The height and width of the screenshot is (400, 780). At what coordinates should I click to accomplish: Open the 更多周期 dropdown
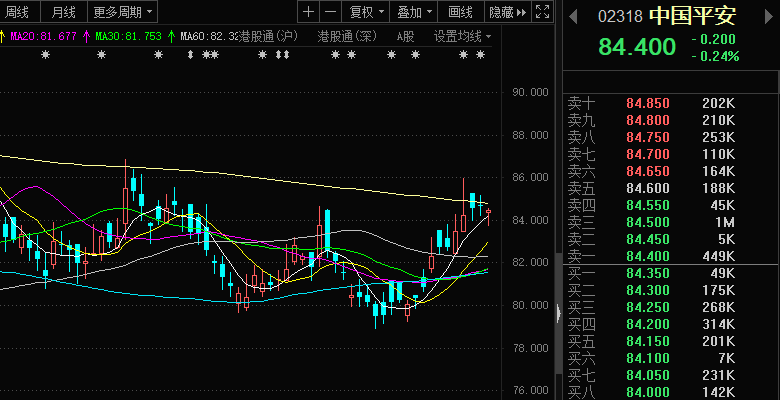pyautogui.click(x=123, y=12)
